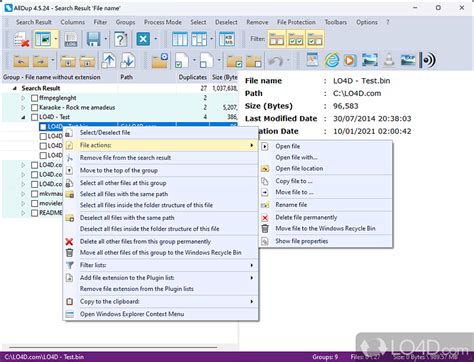Collapse the Search Result root node
Image resolution: width=474 pixels, height=362 pixels.
(x=15, y=88)
